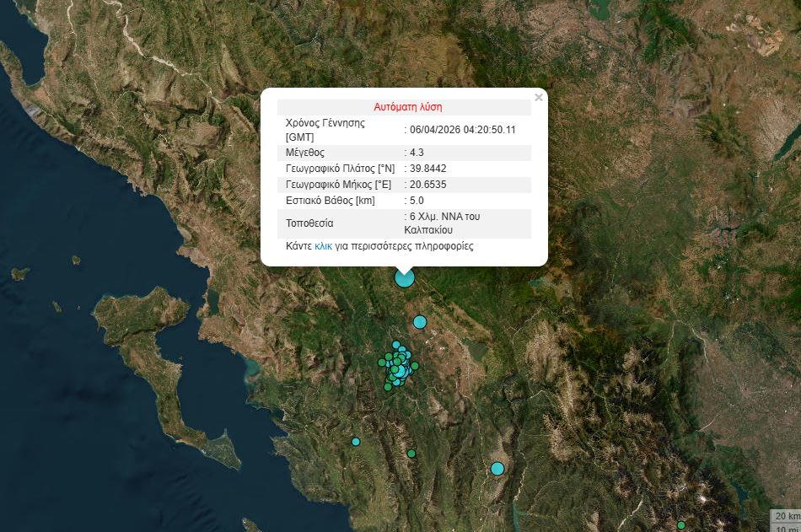Open the blue 'κλικ' link for more info
Viewport: 801px width, 532px height.
(323, 247)
